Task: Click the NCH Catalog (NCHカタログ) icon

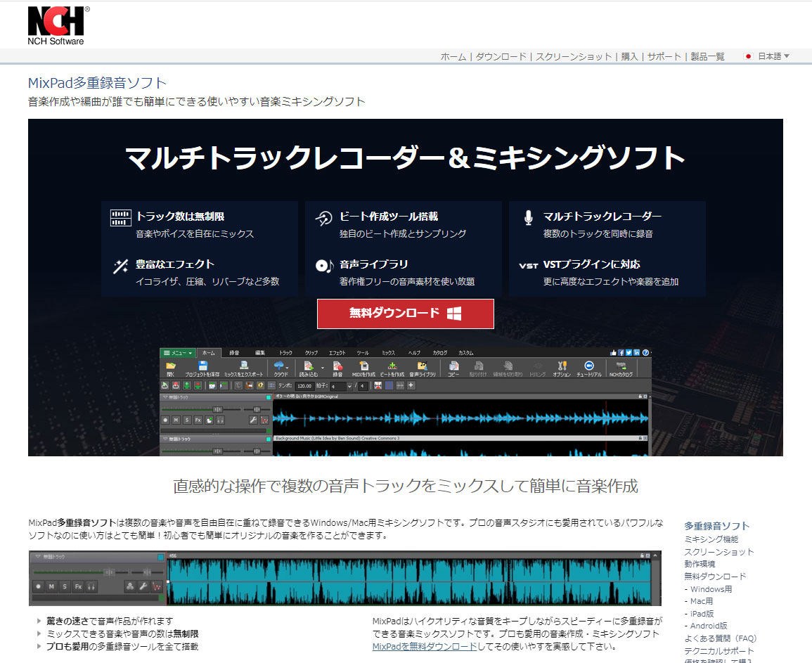Action: point(621,366)
